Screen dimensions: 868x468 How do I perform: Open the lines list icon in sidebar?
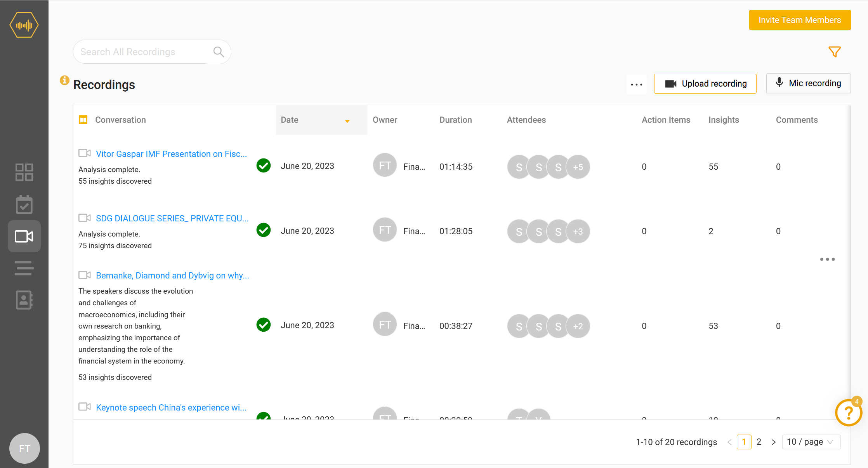pos(24,268)
